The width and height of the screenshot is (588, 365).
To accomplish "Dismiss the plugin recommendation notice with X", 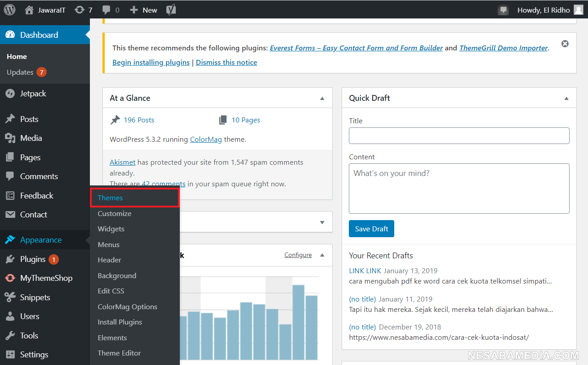I will click(x=565, y=44).
